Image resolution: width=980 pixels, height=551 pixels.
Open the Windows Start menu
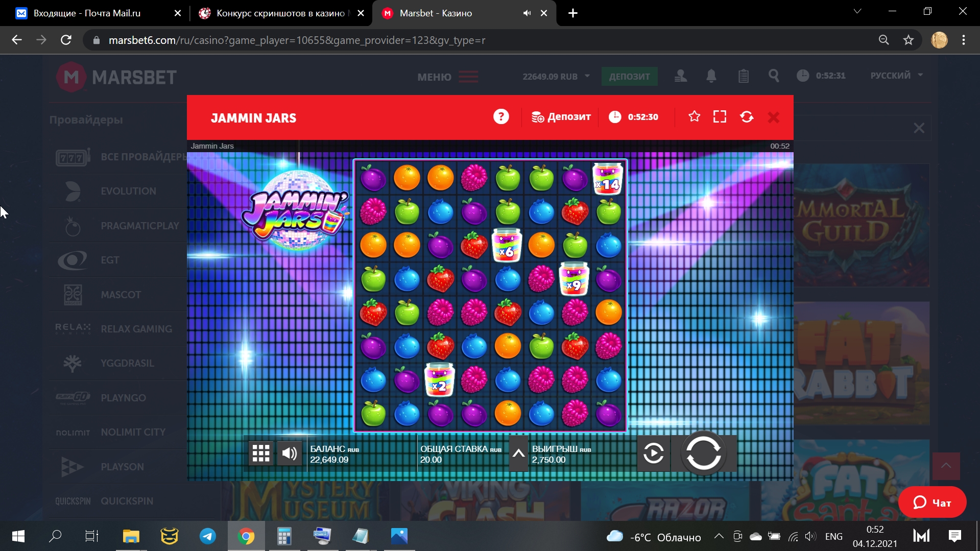[18, 536]
